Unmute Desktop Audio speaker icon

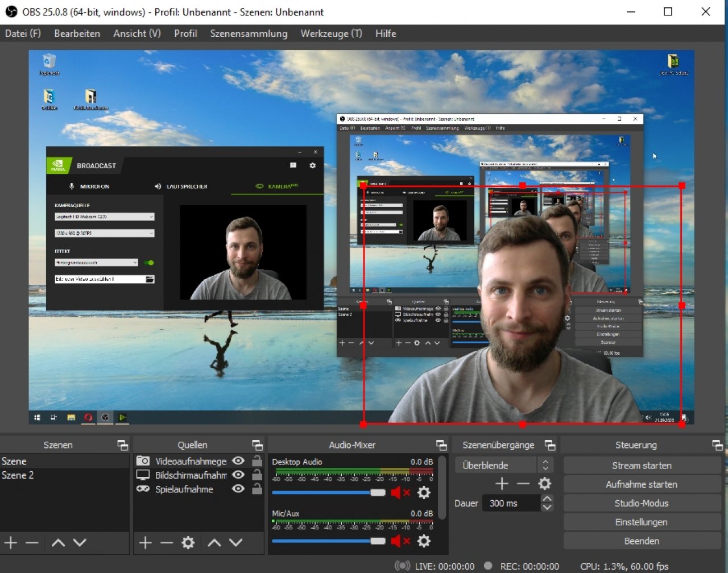pos(400,493)
